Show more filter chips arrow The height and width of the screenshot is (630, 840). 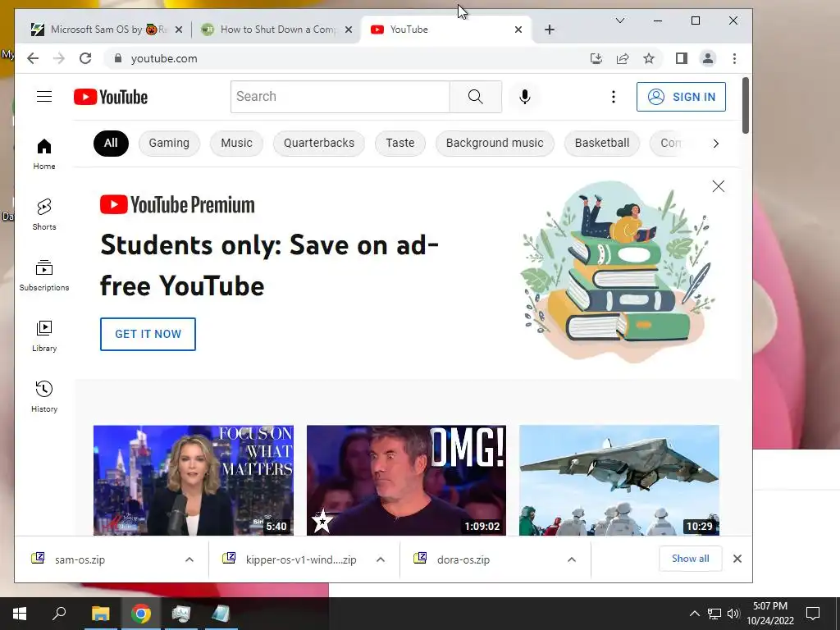click(715, 143)
